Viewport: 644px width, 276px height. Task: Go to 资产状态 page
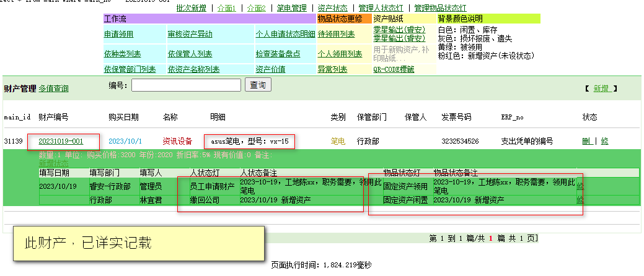(x=332, y=8)
